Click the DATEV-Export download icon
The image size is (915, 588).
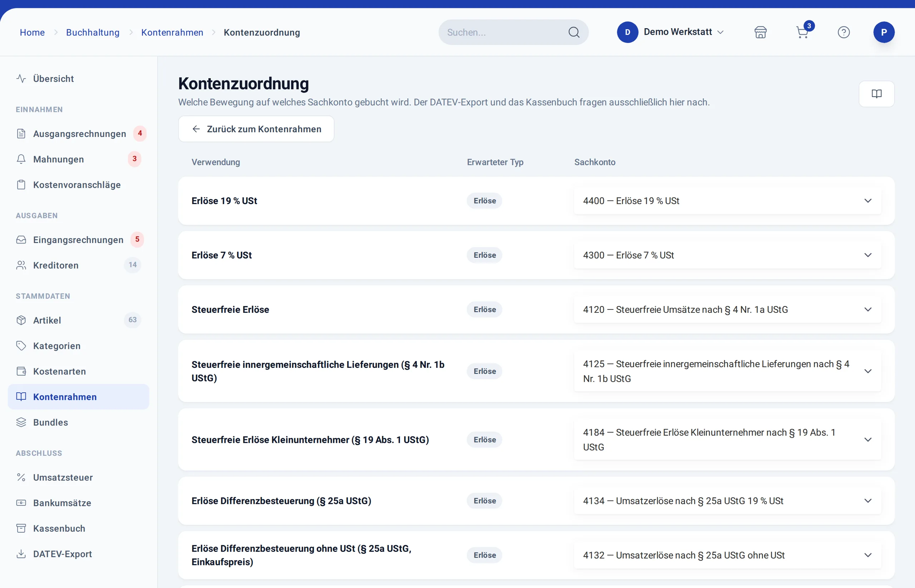(x=21, y=554)
